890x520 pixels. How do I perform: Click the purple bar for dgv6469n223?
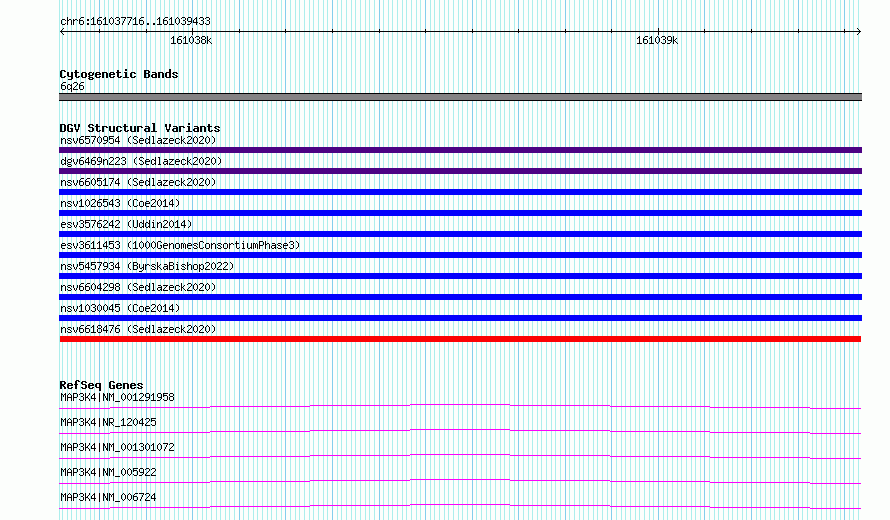[460, 171]
